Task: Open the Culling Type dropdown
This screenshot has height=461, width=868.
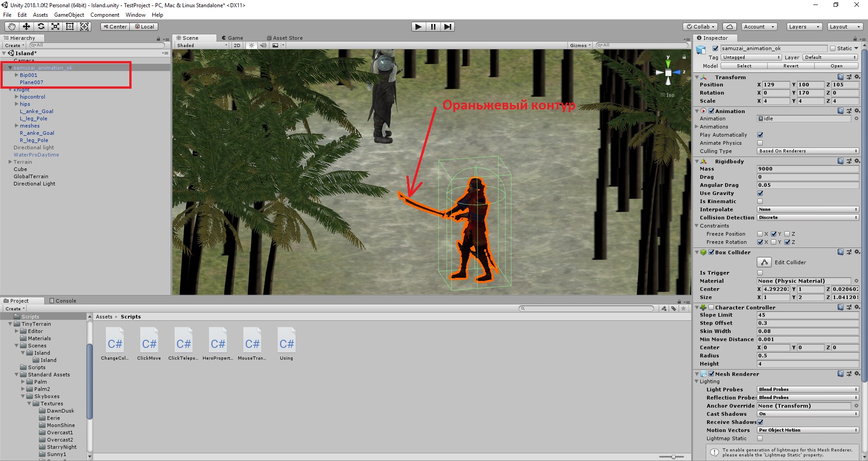Action: pos(807,151)
